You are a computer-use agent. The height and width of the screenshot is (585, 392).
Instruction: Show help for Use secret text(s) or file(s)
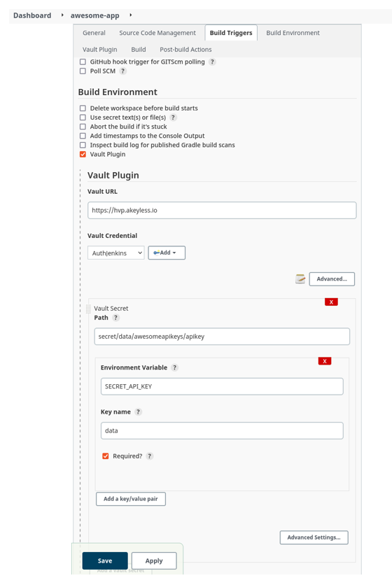tap(173, 118)
